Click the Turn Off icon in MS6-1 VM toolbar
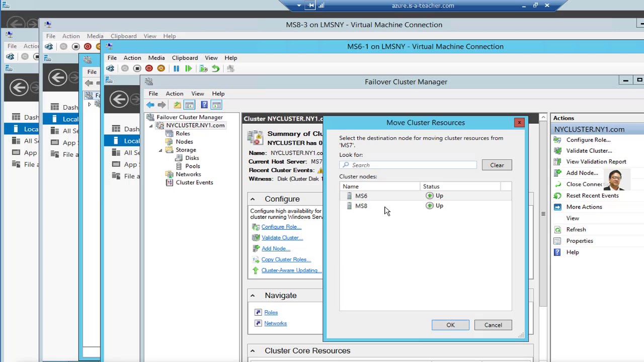Image resolution: width=644 pixels, height=362 pixels. tap(137, 68)
